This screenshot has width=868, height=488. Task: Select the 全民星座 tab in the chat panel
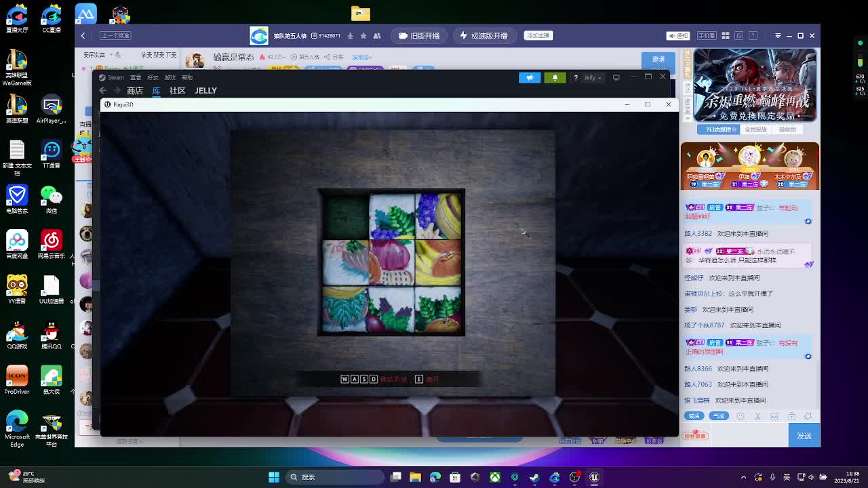point(755,129)
